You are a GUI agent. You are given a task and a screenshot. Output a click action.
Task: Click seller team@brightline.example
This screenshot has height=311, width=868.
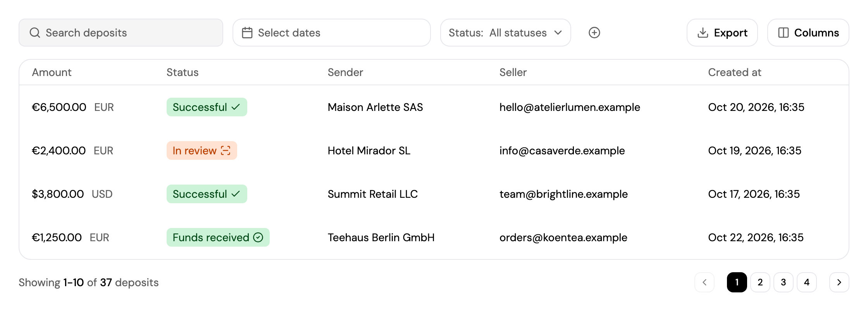[x=563, y=194]
